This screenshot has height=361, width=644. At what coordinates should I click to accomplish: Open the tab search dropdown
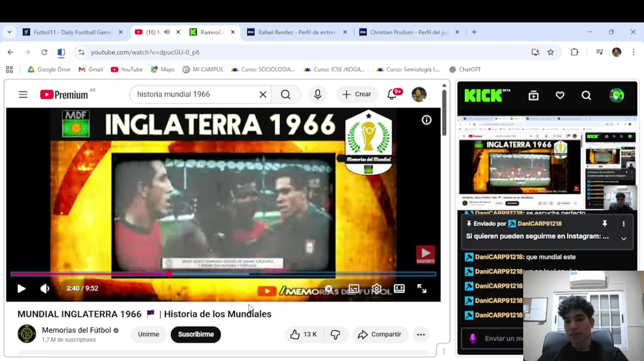pyautogui.click(x=9, y=32)
